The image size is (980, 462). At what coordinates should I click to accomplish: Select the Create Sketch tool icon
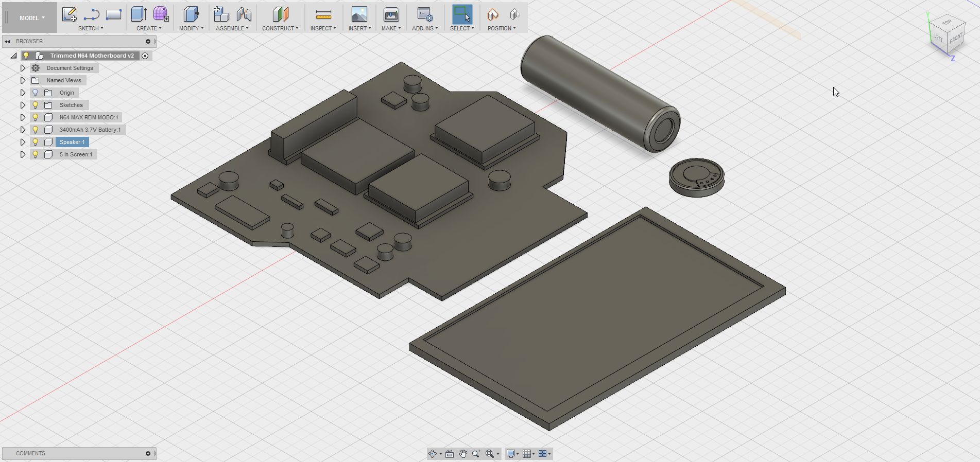(x=70, y=14)
